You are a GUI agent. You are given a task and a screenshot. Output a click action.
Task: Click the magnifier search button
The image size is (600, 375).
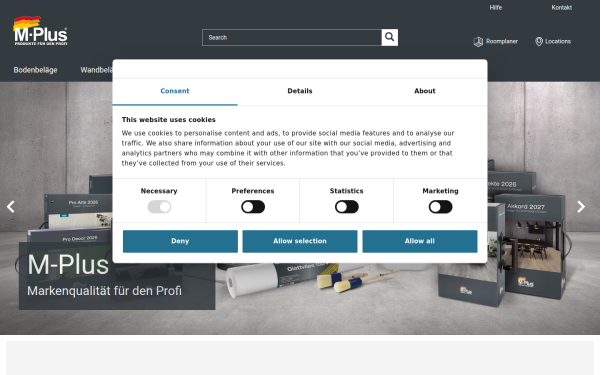click(390, 37)
